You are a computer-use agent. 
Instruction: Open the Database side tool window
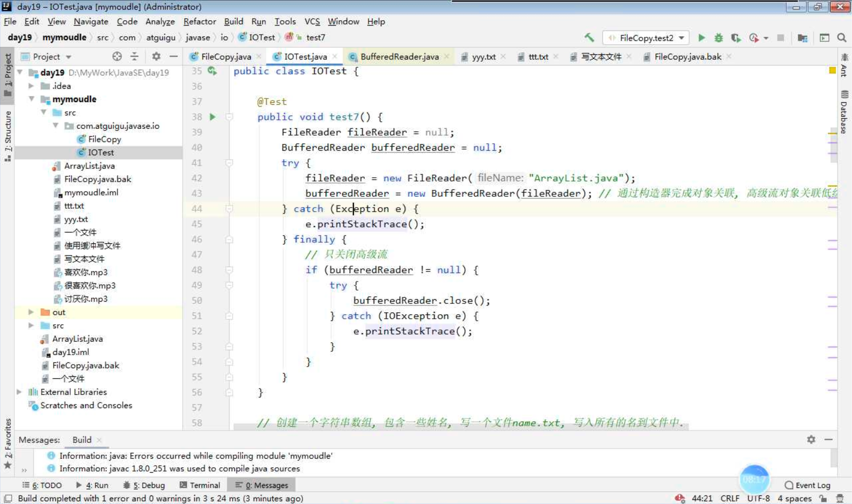[844, 112]
